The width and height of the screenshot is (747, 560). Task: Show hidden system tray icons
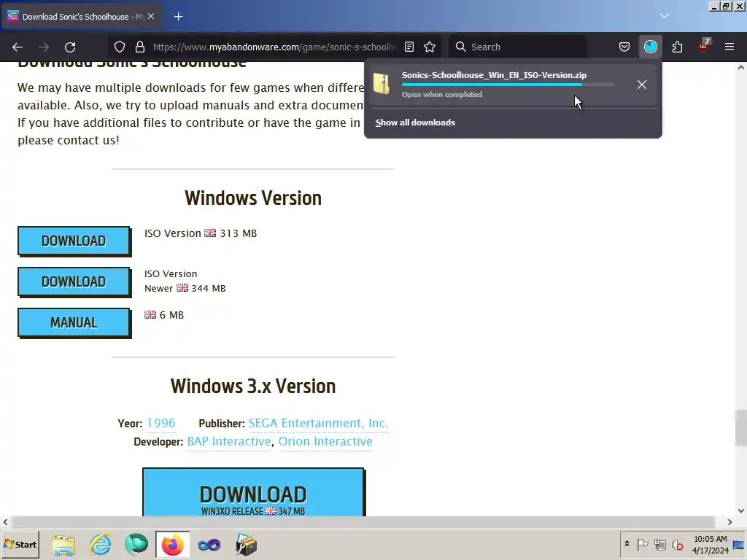point(627,544)
